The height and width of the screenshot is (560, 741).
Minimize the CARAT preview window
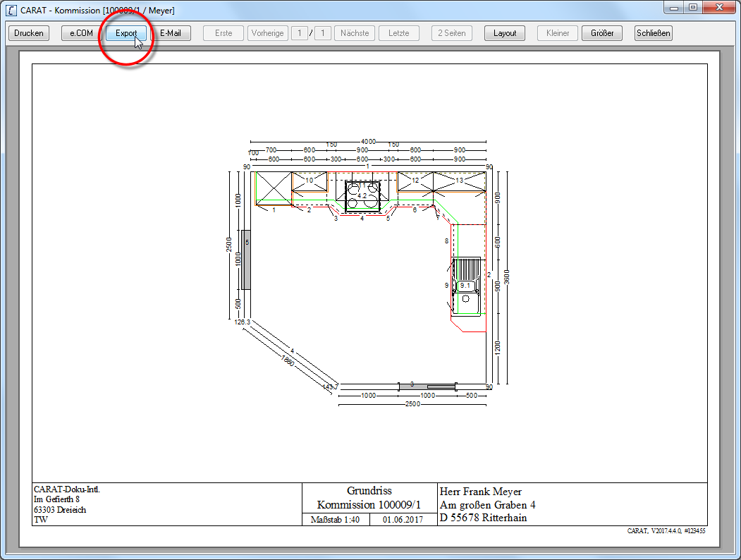pyautogui.click(x=674, y=8)
